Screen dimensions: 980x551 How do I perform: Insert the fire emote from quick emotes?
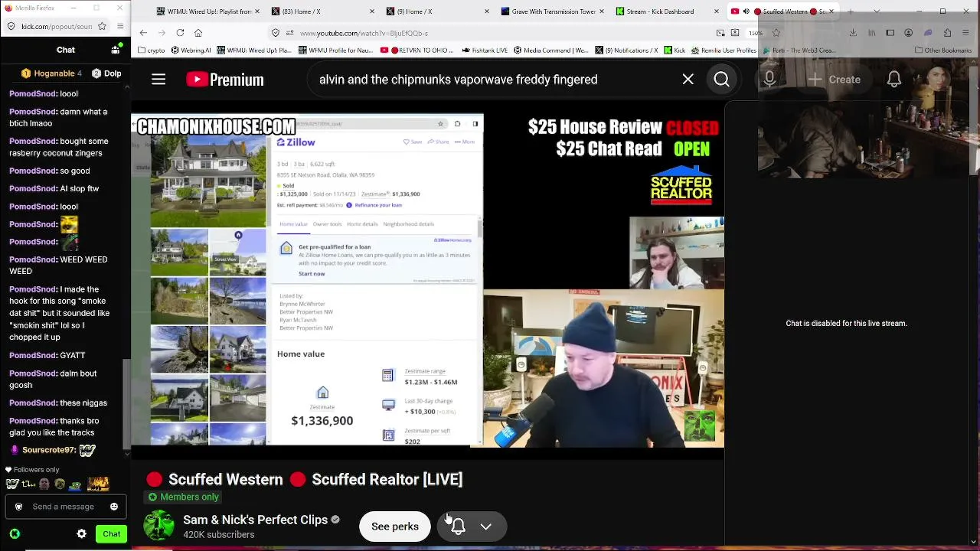click(98, 484)
